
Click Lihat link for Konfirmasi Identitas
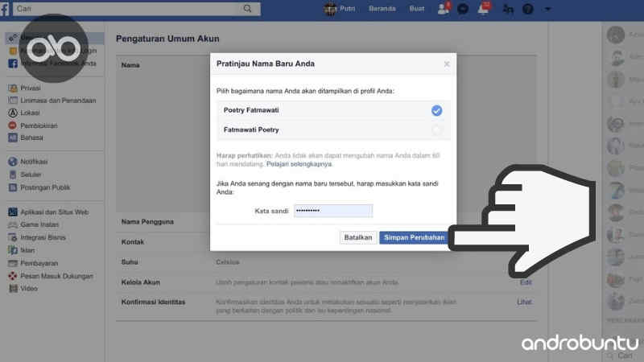click(524, 302)
